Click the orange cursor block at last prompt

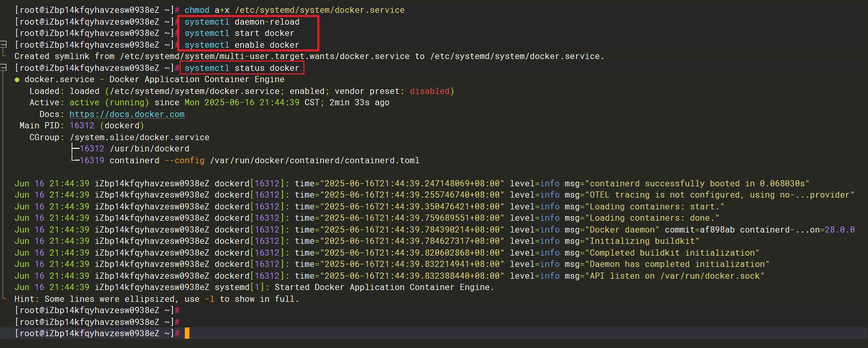(187, 333)
